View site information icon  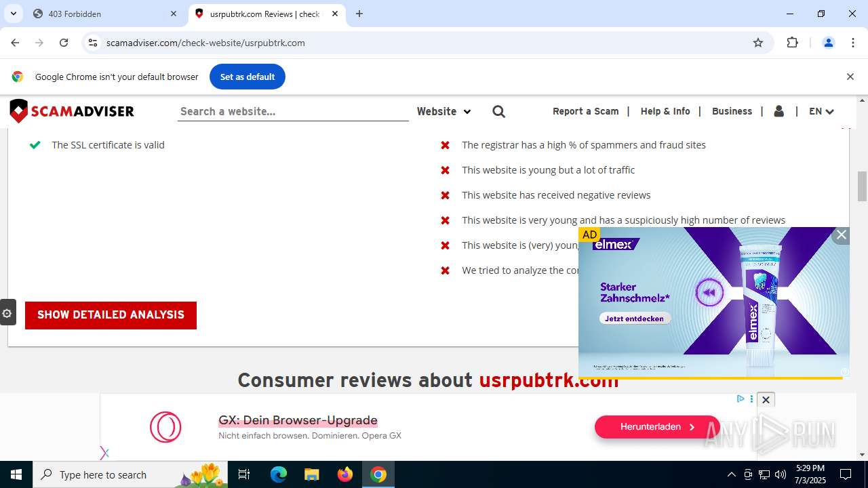coord(93,43)
